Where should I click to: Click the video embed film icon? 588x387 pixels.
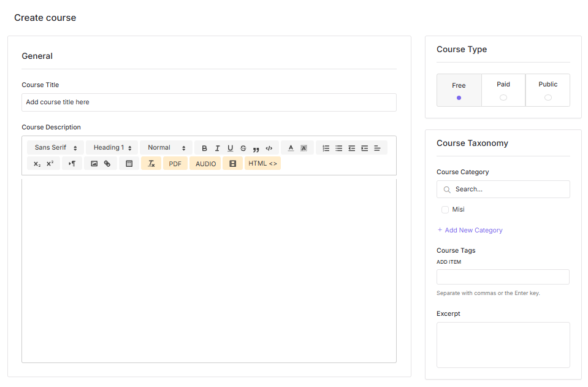pyautogui.click(x=232, y=164)
